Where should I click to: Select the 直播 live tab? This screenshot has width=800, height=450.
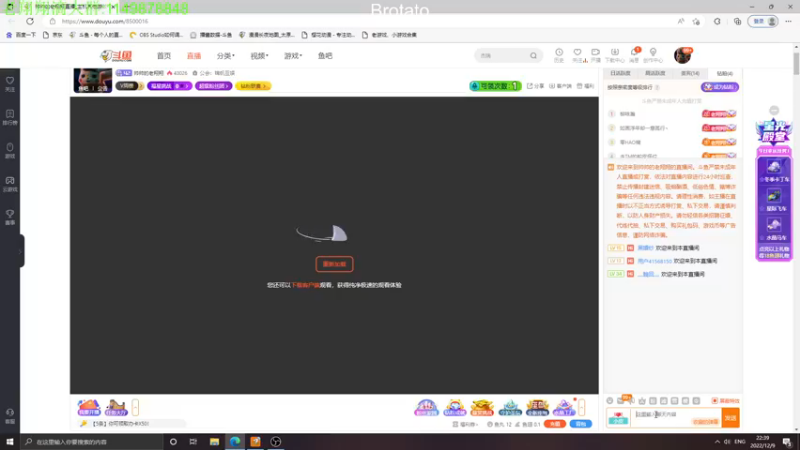pos(193,56)
